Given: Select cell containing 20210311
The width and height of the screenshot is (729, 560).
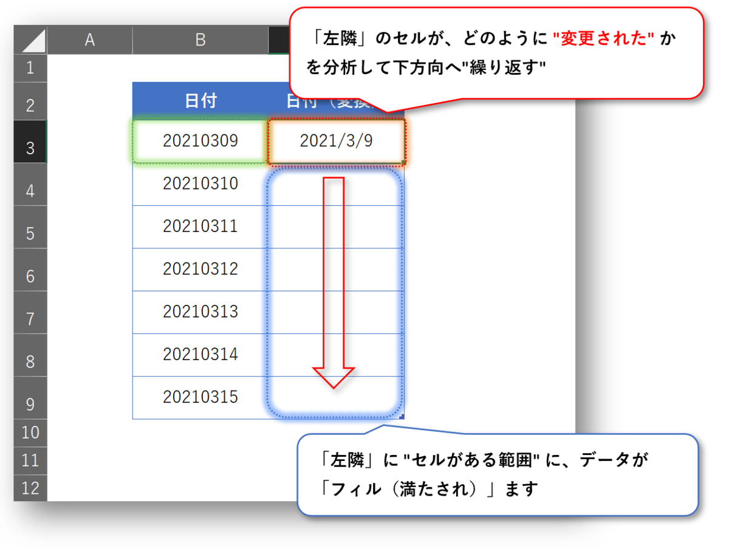Looking at the screenshot, I should [200, 227].
